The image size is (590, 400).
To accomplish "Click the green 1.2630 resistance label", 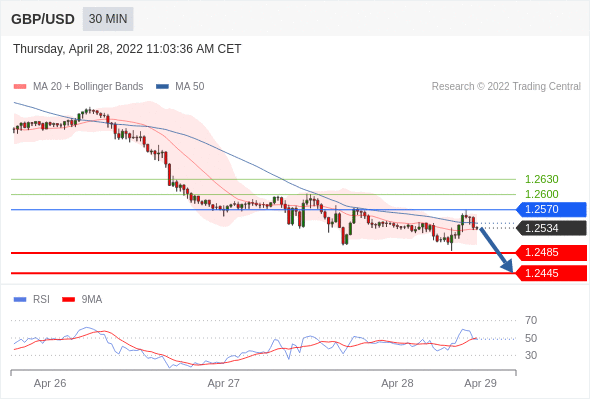I will click(541, 179).
